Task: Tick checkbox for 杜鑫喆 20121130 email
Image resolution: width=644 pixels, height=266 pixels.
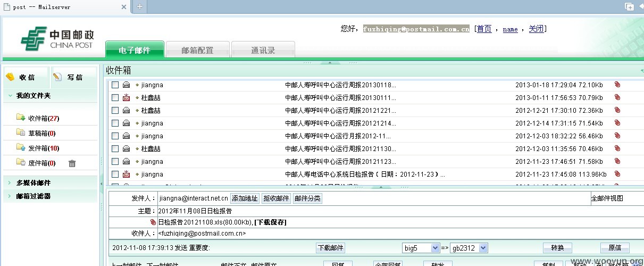Action: [115, 148]
